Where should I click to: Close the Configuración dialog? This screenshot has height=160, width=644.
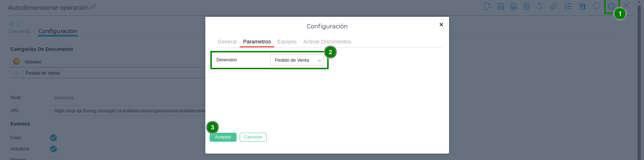coord(441,24)
